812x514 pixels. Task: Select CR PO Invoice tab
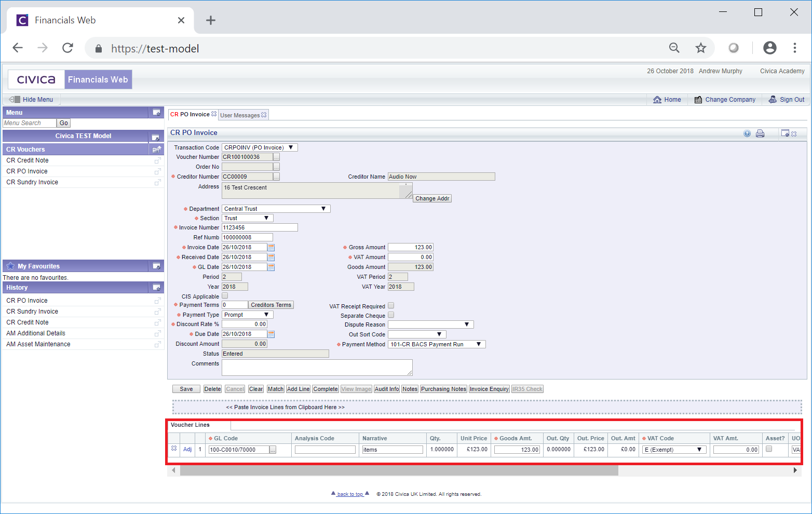pos(190,114)
